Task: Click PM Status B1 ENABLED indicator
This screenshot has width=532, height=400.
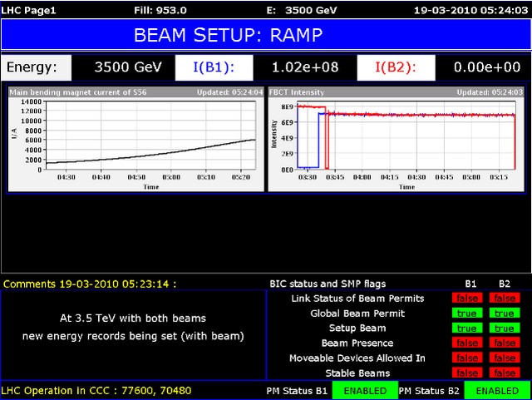Action: (x=365, y=391)
